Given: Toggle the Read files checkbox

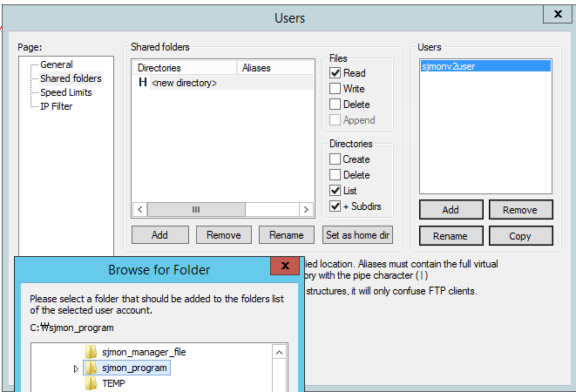Looking at the screenshot, I should click(335, 73).
